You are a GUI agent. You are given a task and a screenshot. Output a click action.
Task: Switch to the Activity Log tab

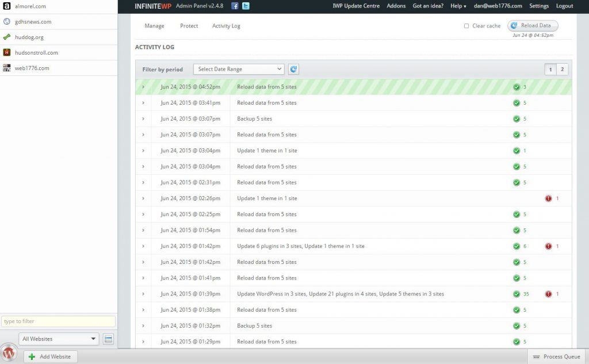tap(226, 26)
